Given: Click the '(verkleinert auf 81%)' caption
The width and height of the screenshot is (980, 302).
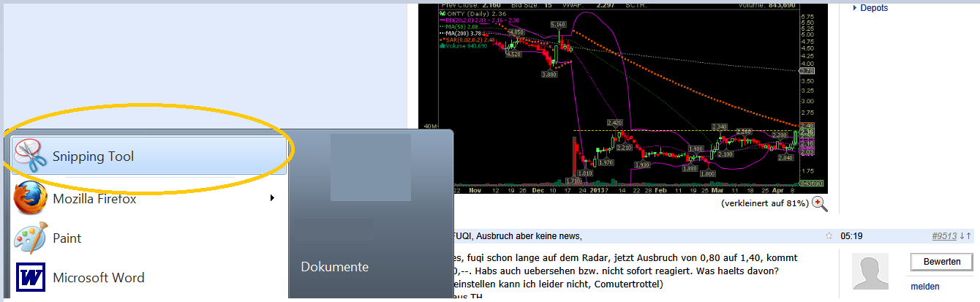Looking at the screenshot, I should pos(764,203).
